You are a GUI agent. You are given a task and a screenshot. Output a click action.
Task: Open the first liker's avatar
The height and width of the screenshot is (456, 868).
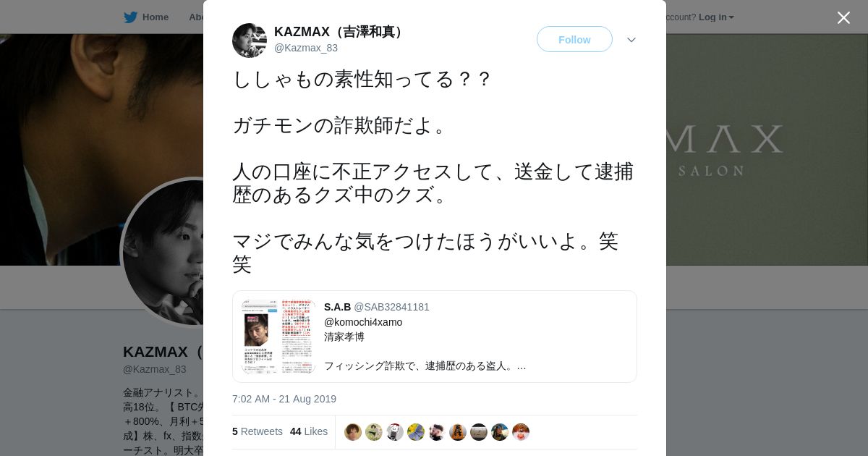coord(353,432)
